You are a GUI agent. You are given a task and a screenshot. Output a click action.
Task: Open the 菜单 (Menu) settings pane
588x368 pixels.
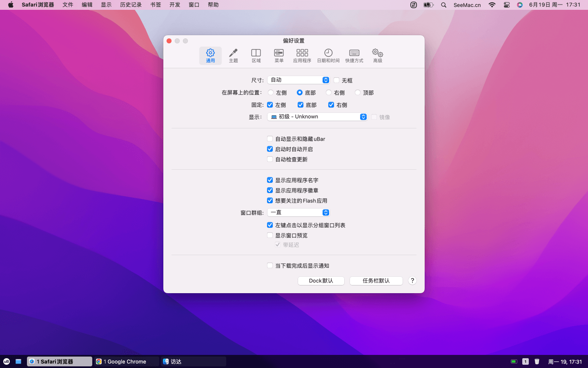coord(279,56)
